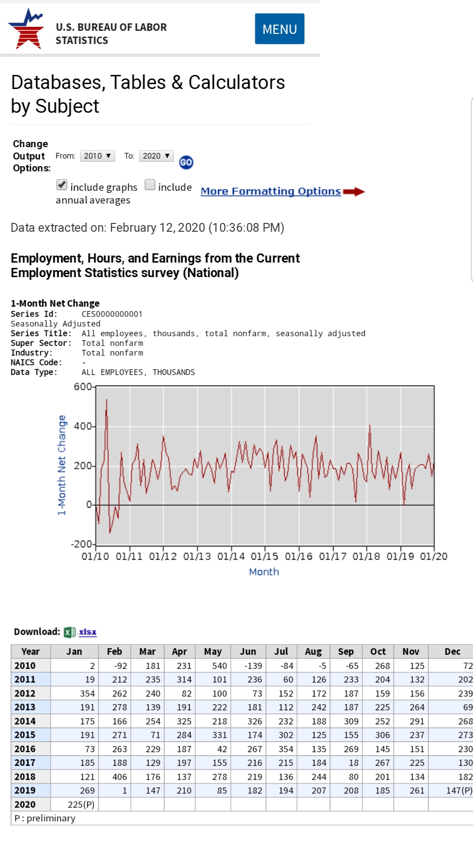This screenshot has width=473, height=868.
Task: Enable the include annual averages checkbox
Action: pos(150,185)
